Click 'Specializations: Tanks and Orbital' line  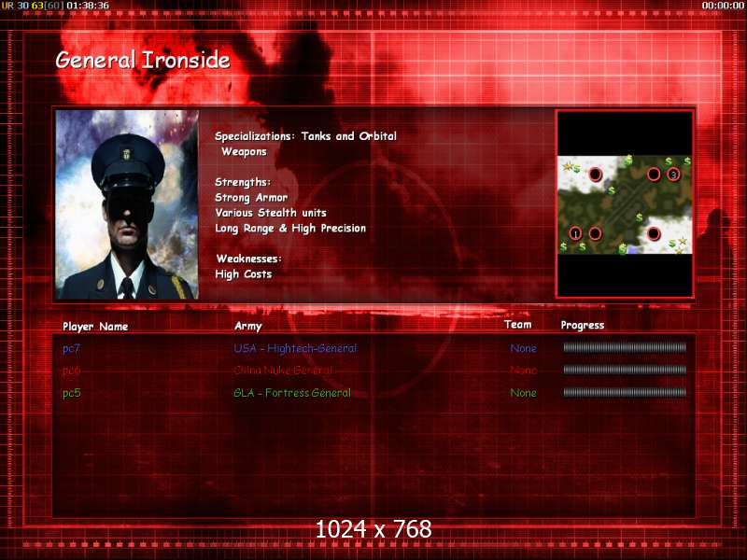[x=305, y=136]
